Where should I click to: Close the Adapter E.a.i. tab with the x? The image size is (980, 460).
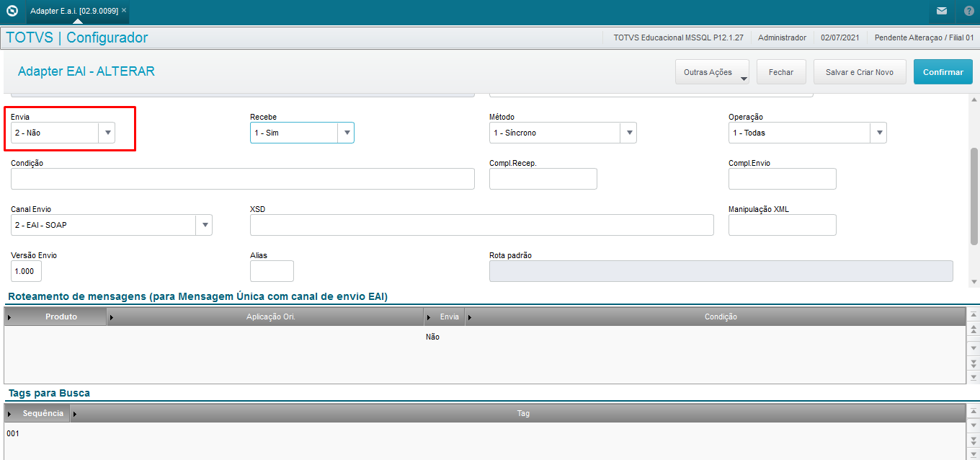click(124, 10)
